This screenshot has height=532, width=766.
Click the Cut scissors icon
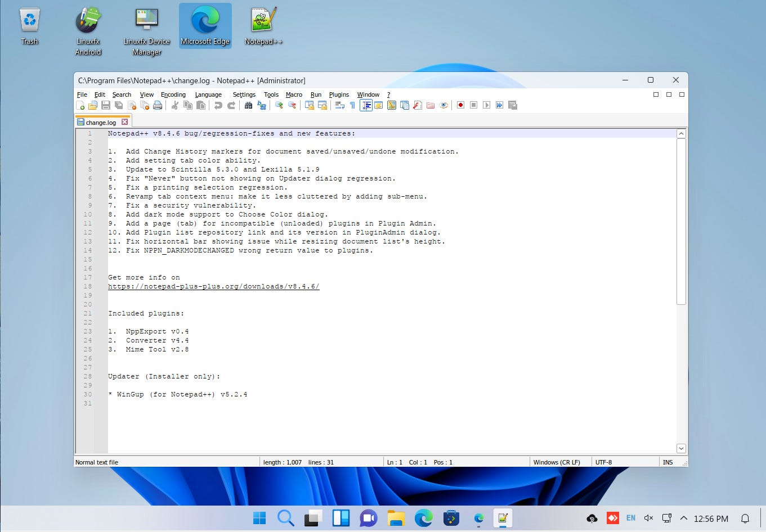[175, 105]
